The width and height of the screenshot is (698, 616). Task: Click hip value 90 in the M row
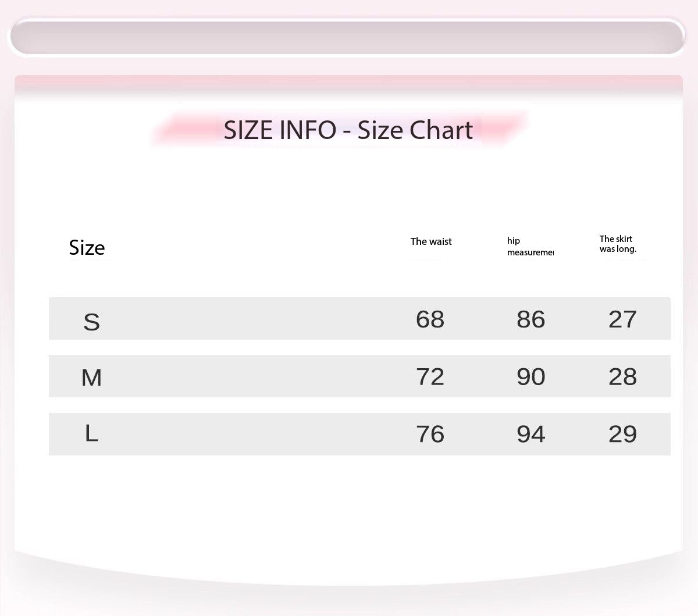coord(530,377)
